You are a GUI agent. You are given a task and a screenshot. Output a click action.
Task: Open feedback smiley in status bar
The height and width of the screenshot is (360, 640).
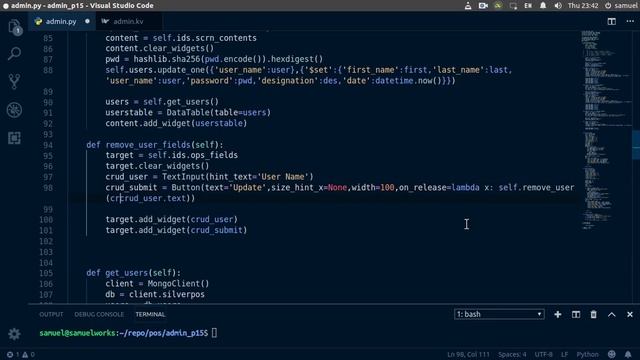tap(611, 354)
